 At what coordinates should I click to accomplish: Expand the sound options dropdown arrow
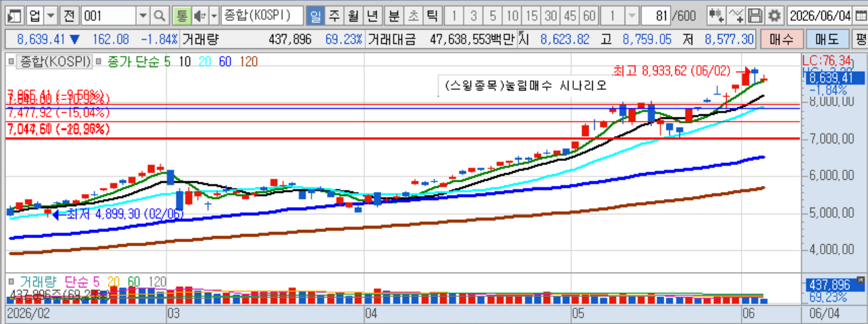[x=214, y=15]
